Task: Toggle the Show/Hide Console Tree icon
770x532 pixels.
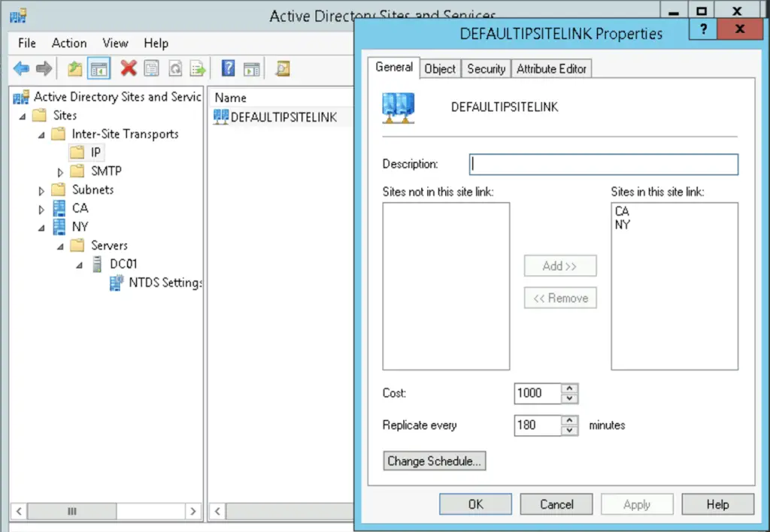Action: tap(99, 68)
